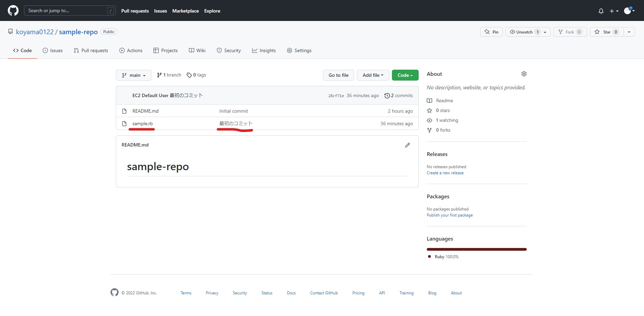
Task: Go to the Actions tab
Action: click(131, 50)
